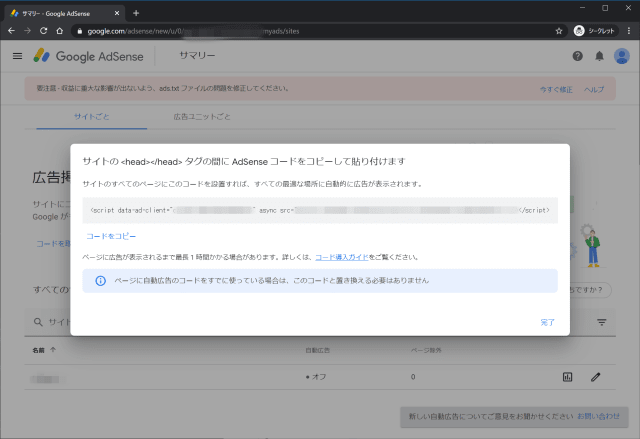Open the incognito シークレット profile indicator

point(595,31)
